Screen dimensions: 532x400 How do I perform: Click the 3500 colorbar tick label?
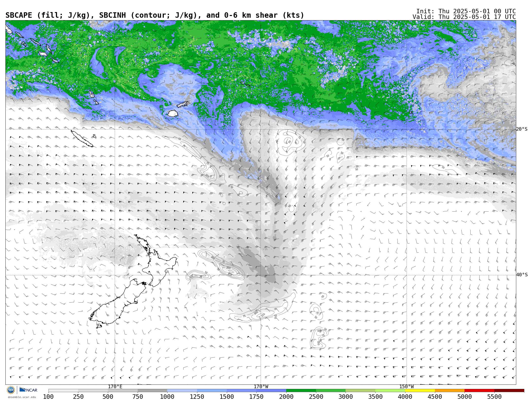(375, 397)
